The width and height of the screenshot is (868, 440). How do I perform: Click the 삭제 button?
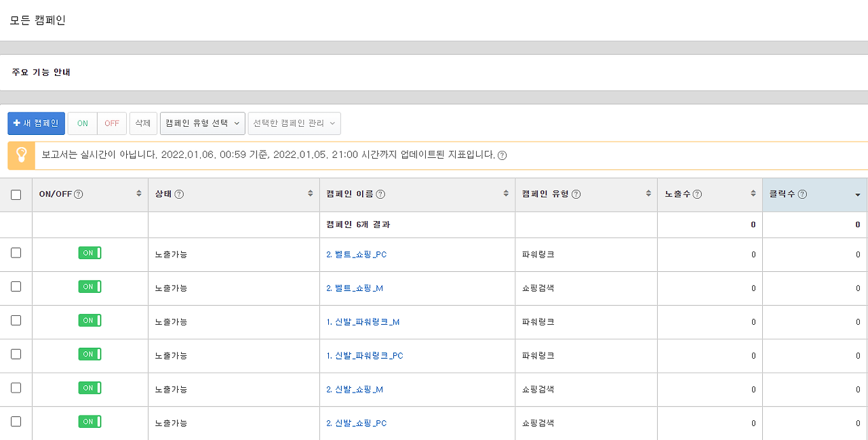[143, 123]
